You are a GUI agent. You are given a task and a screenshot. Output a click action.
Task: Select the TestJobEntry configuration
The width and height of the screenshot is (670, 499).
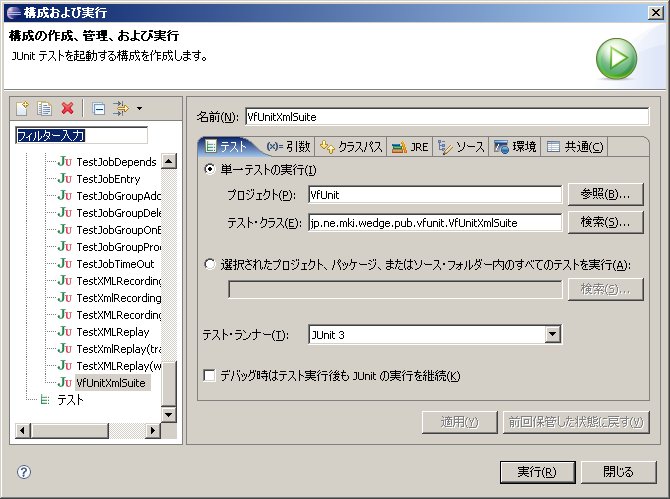coord(108,179)
